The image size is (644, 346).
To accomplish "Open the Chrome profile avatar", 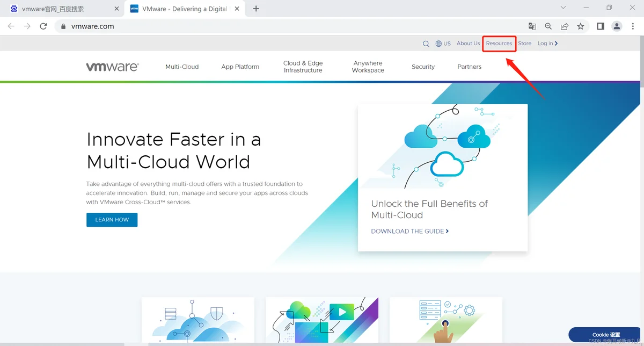I will point(617,26).
